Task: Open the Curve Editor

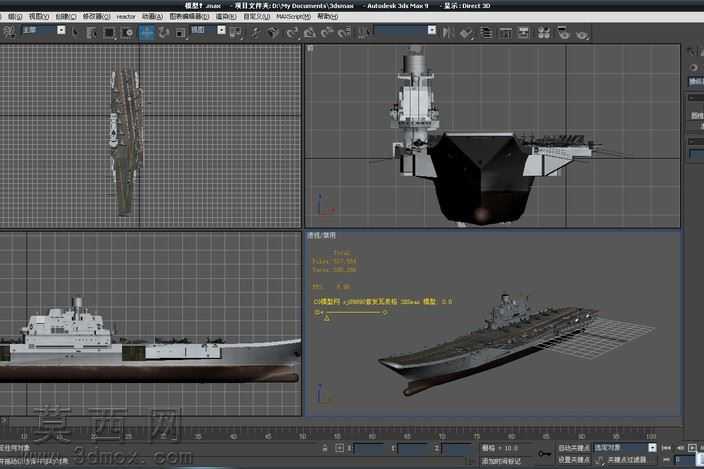Action: [x=506, y=33]
